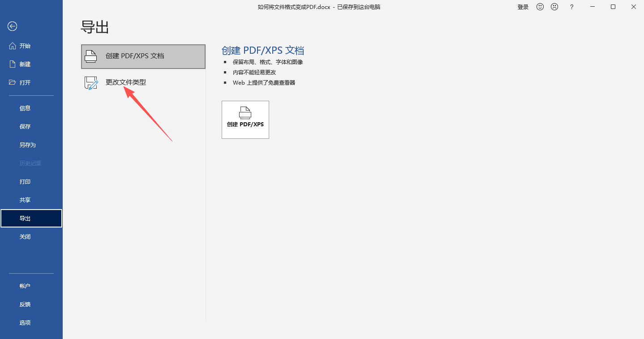Select the 创建 PDF/XPS 文档 export option
The width and height of the screenshot is (644, 339).
pos(143,56)
